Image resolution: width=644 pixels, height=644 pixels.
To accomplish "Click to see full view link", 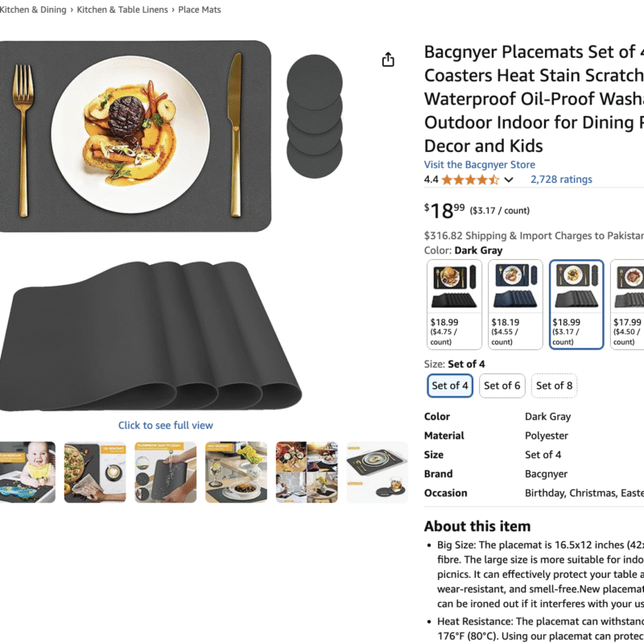I will (166, 426).
